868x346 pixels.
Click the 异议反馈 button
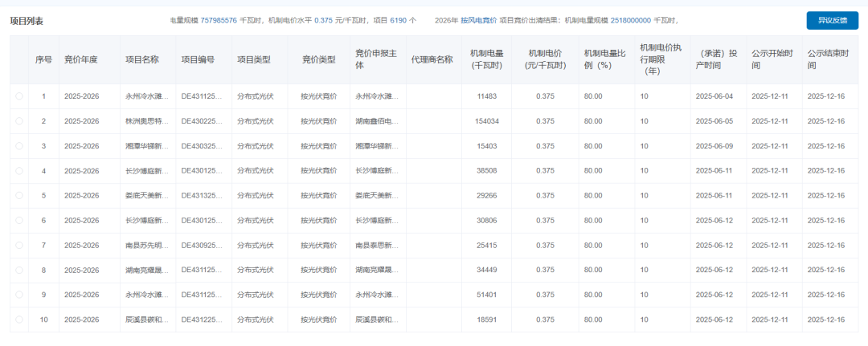pyautogui.click(x=832, y=20)
